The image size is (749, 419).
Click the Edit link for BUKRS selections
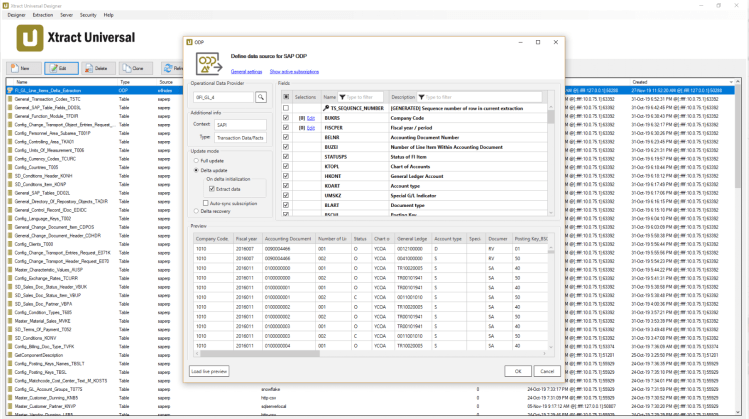[x=310, y=117]
